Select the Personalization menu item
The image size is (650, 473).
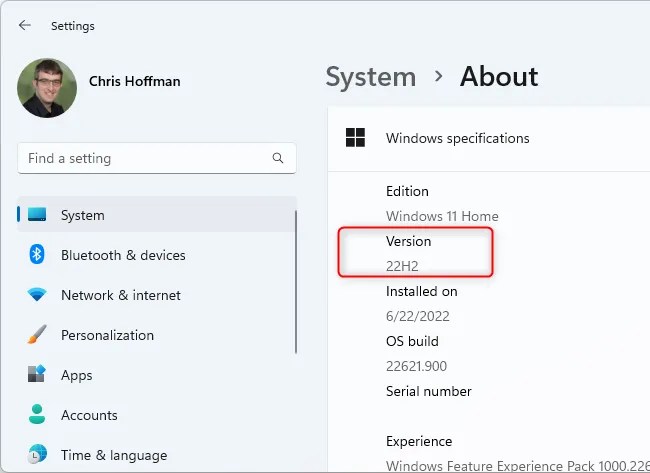tap(107, 335)
